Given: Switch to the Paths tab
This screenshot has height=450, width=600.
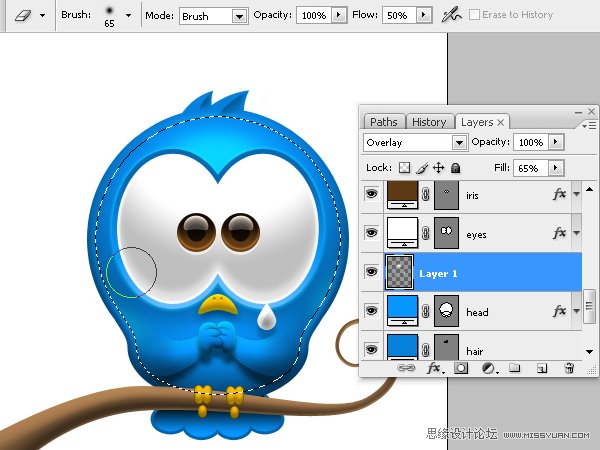Looking at the screenshot, I should click(x=384, y=122).
